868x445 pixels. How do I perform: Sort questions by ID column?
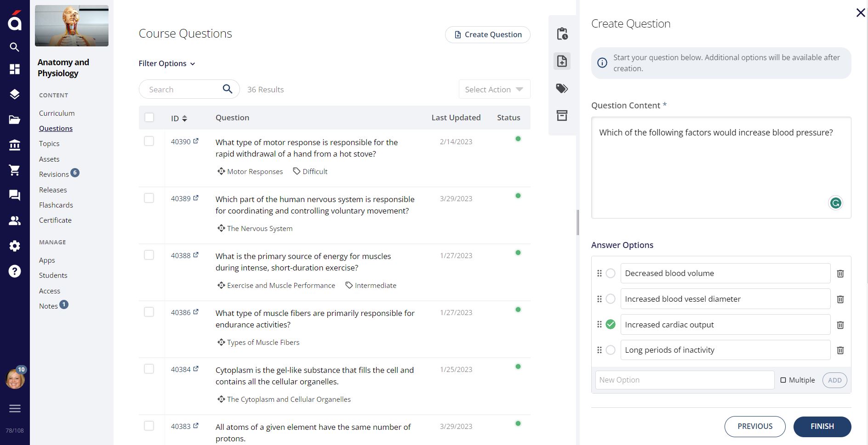[179, 118]
